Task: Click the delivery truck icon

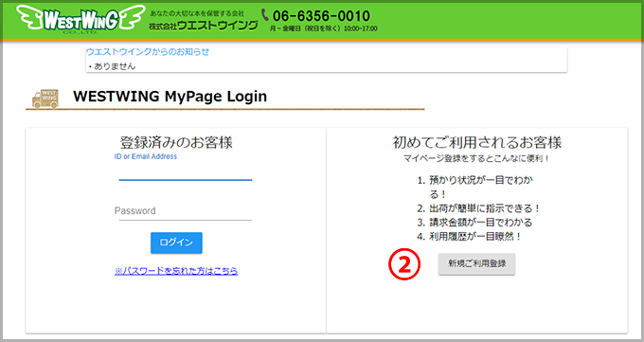Action: pyautogui.click(x=45, y=99)
